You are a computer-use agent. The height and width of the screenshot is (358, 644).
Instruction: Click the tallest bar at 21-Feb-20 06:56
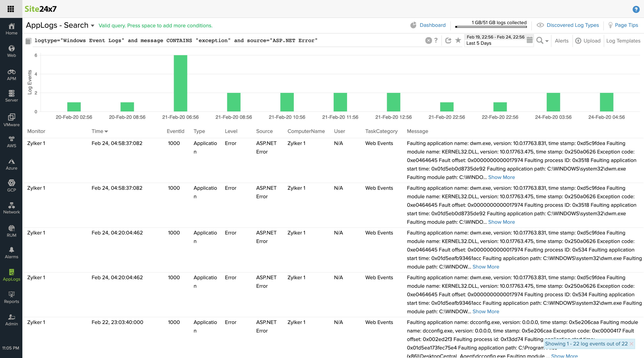(180, 83)
